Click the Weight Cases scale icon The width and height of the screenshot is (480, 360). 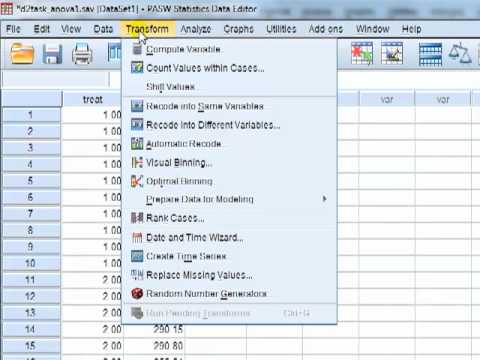(460, 53)
